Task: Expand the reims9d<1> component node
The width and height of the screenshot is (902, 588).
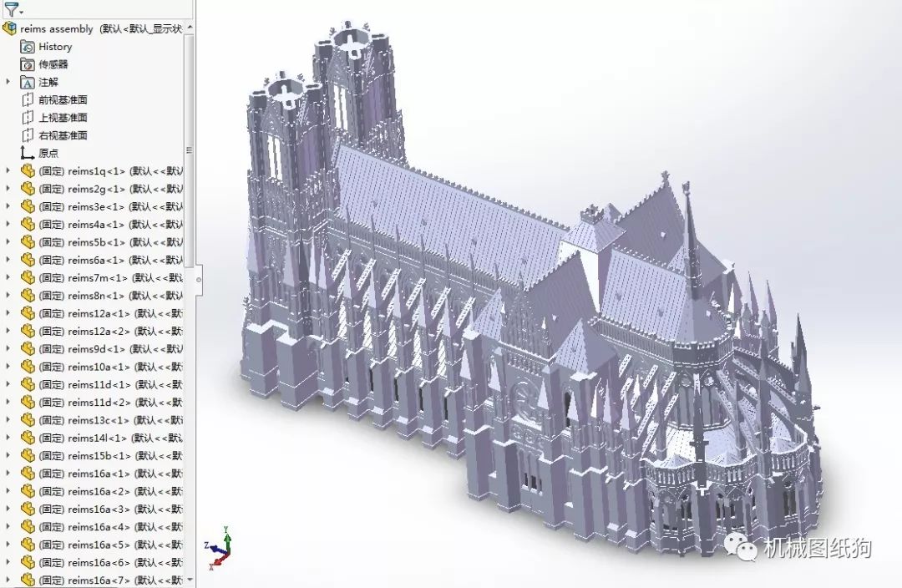Action: tap(8, 349)
